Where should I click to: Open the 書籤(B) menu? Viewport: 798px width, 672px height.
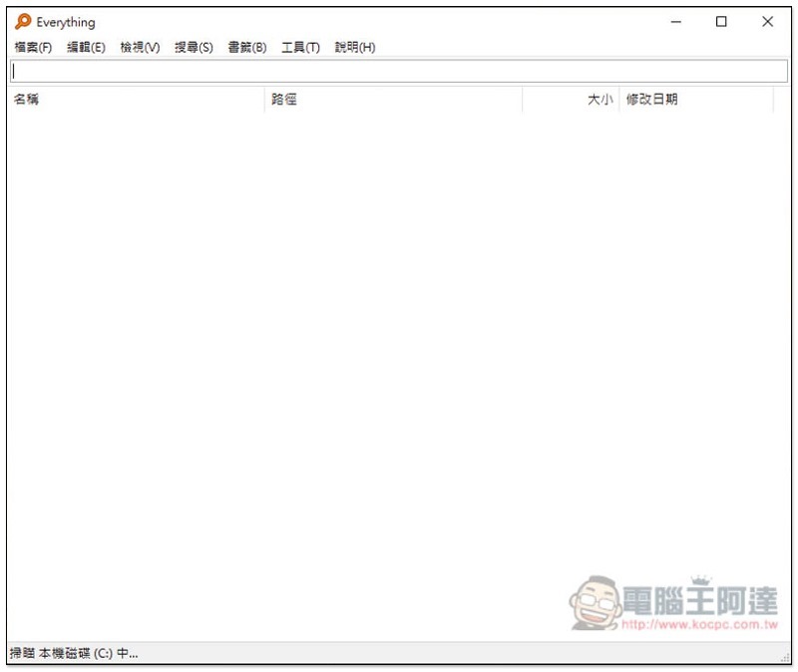[246, 47]
